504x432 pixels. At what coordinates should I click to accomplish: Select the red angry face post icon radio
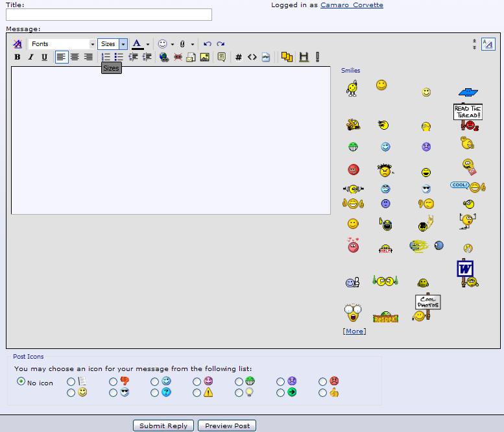[x=322, y=381]
